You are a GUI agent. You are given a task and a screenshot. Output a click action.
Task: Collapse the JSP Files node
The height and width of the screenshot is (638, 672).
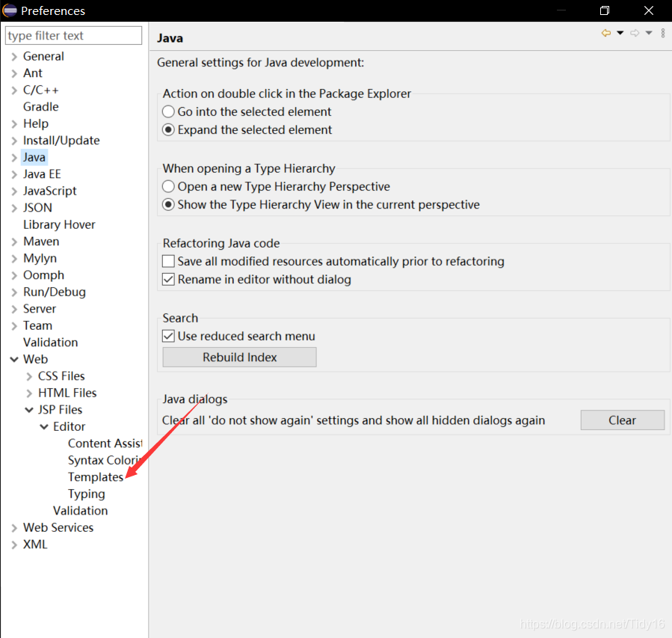[x=29, y=410]
